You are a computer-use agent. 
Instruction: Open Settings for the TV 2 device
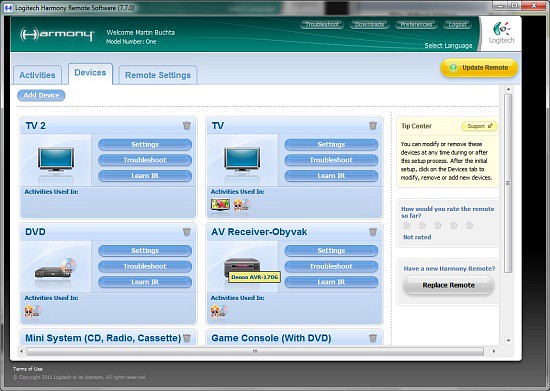point(145,144)
